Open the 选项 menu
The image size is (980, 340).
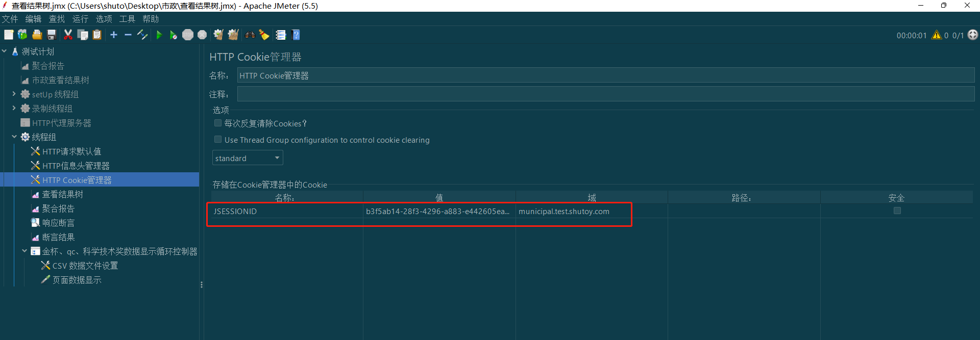pyautogui.click(x=104, y=19)
